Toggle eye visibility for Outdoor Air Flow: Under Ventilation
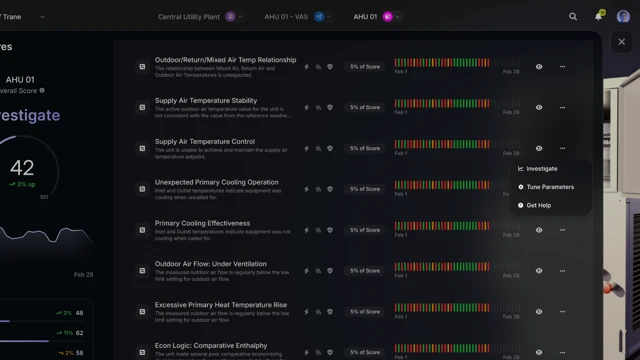The height and width of the screenshot is (360, 640). pyautogui.click(x=539, y=271)
